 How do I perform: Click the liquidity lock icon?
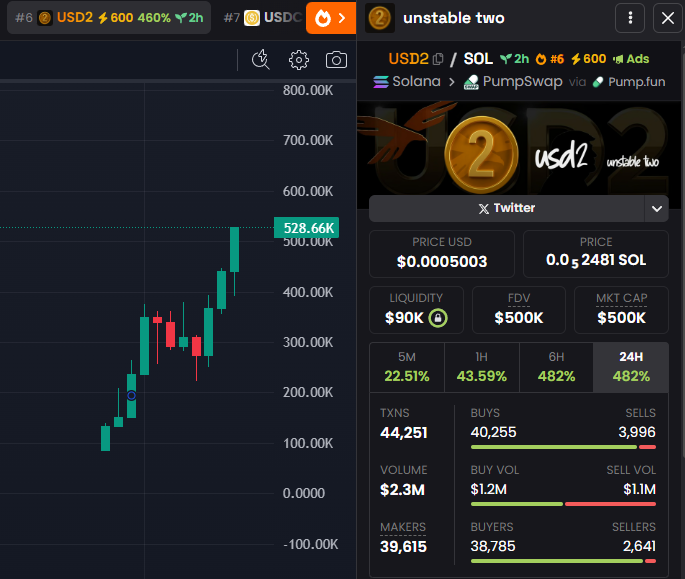(x=438, y=318)
